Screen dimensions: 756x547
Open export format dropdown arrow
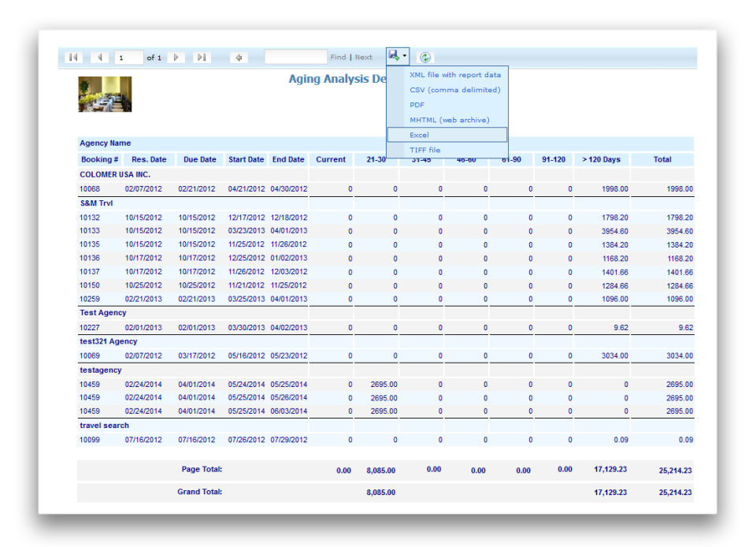tap(405, 56)
